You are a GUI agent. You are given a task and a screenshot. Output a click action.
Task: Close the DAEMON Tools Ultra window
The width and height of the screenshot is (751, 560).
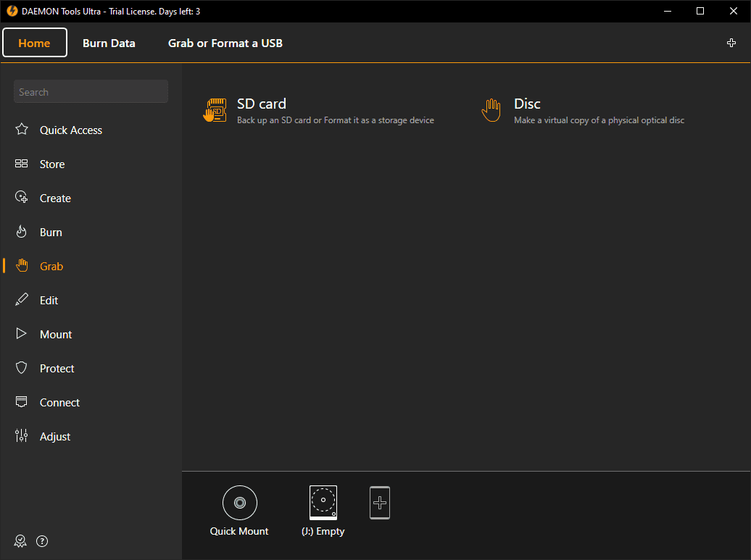[734, 11]
